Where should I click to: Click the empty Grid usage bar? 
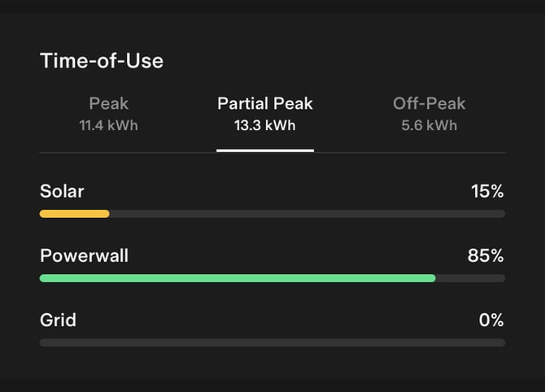pos(272,342)
